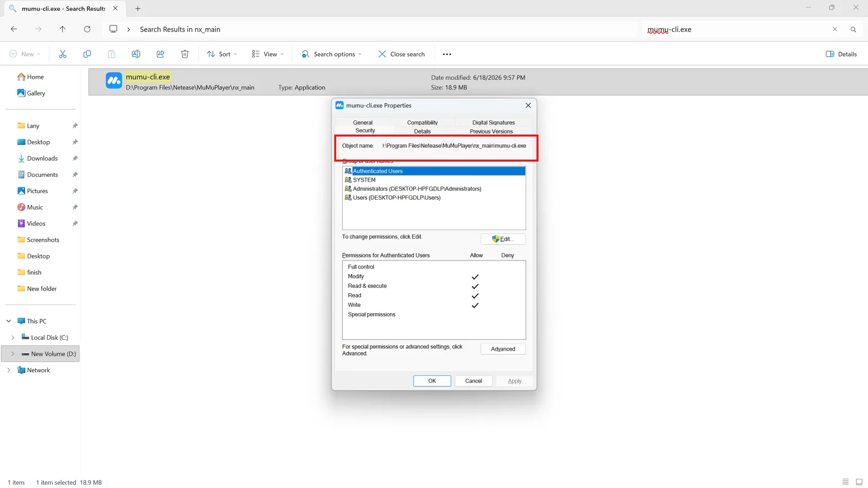Click the Delete trash icon
This screenshot has width=868, height=488.
[184, 54]
